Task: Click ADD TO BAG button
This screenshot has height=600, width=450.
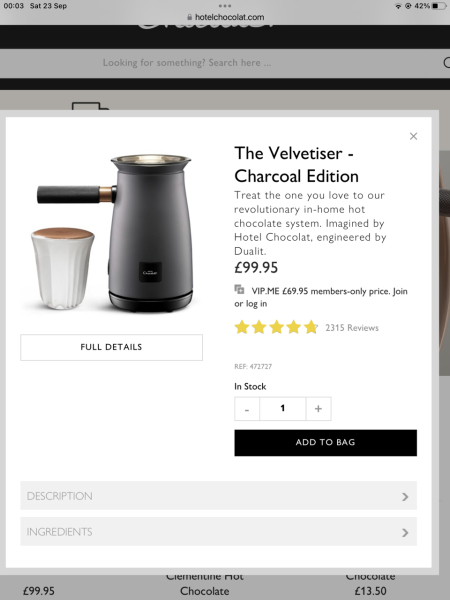Action: [x=326, y=443]
